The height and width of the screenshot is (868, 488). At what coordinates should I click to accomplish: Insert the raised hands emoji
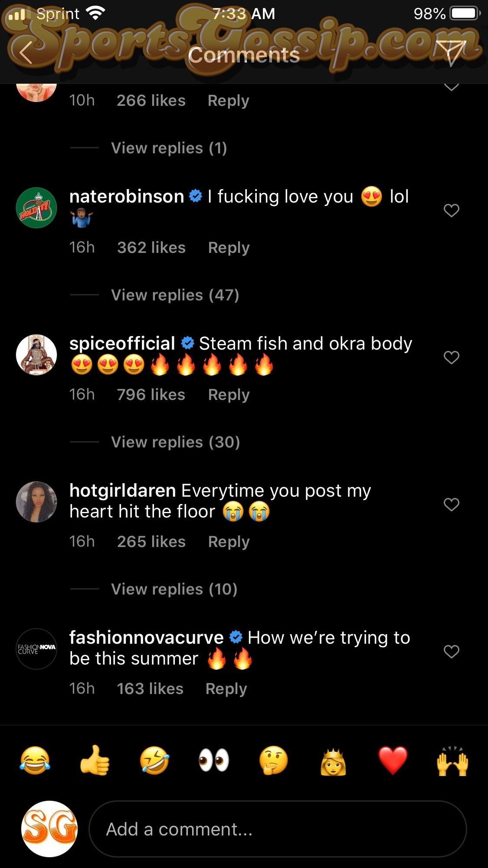point(452,760)
